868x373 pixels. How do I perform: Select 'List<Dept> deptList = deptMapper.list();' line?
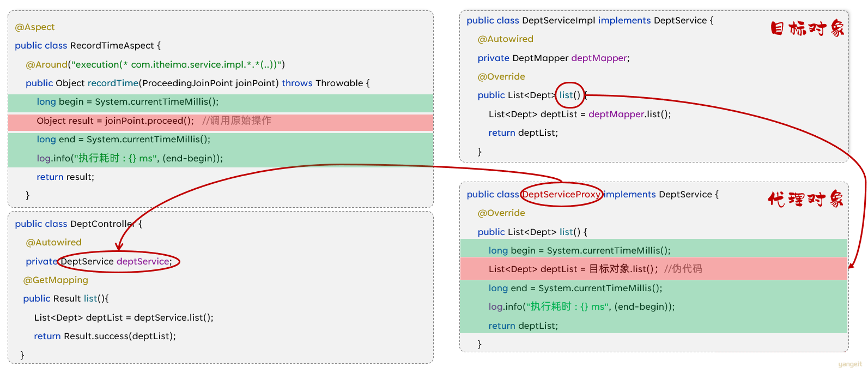tap(580, 115)
